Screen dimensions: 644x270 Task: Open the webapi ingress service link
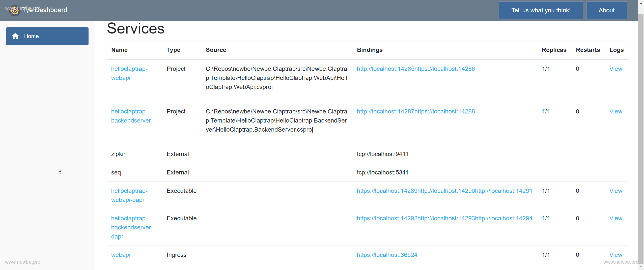pyautogui.click(x=121, y=255)
